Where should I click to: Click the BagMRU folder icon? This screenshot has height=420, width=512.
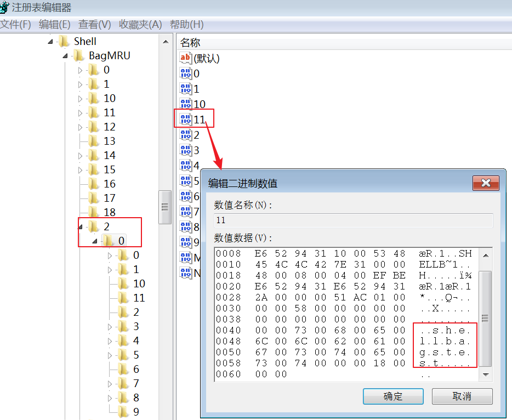click(77, 55)
